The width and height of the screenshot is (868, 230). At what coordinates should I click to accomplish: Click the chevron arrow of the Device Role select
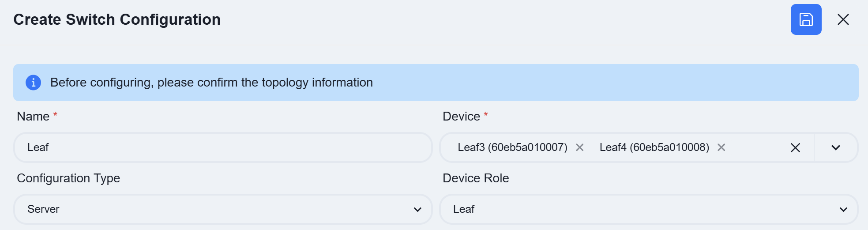pos(843,210)
